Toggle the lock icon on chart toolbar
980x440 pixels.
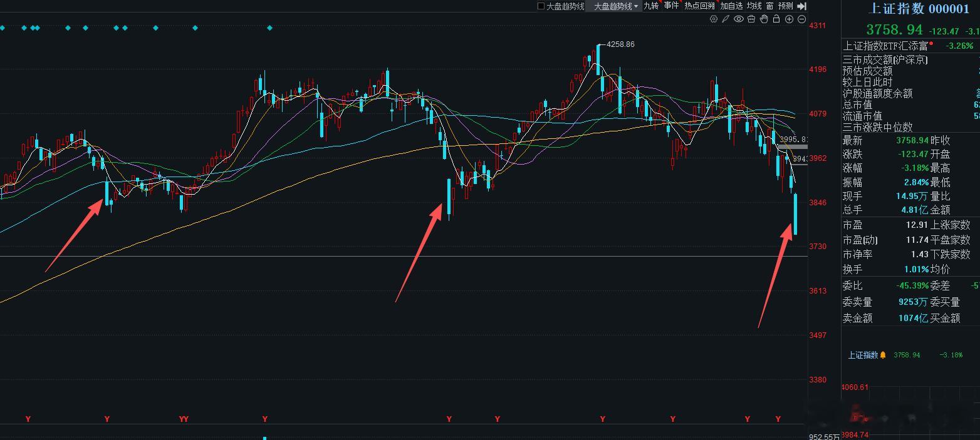tap(776, 19)
